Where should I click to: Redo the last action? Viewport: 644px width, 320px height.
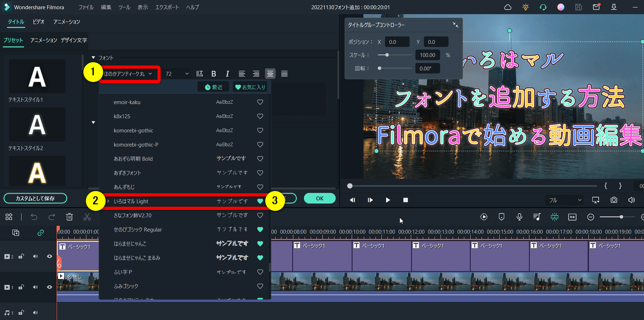pos(52,217)
